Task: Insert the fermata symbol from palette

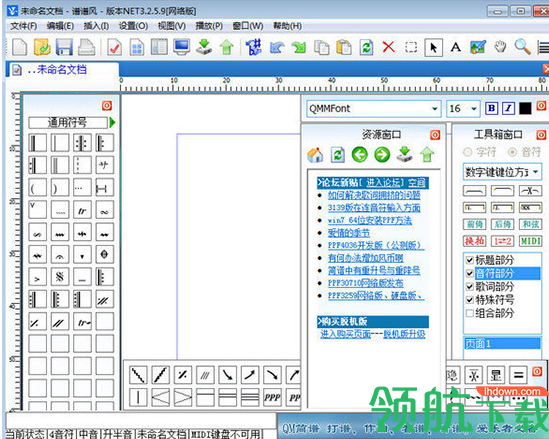Action: [60, 255]
